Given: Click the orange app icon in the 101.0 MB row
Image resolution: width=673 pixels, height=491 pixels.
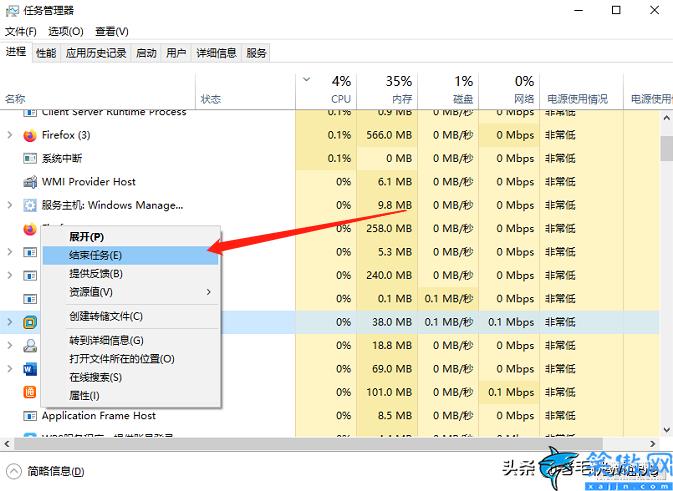Looking at the screenshot, I should 30,392.
